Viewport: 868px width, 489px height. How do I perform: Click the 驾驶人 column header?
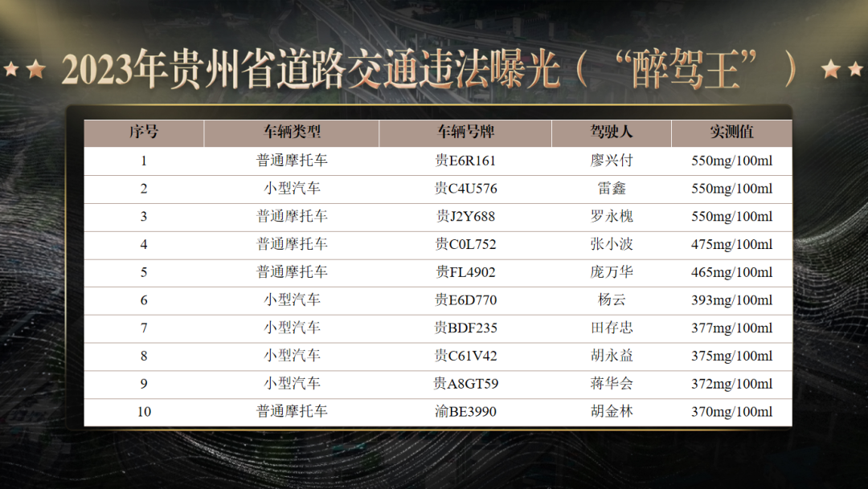pos(612,132)
